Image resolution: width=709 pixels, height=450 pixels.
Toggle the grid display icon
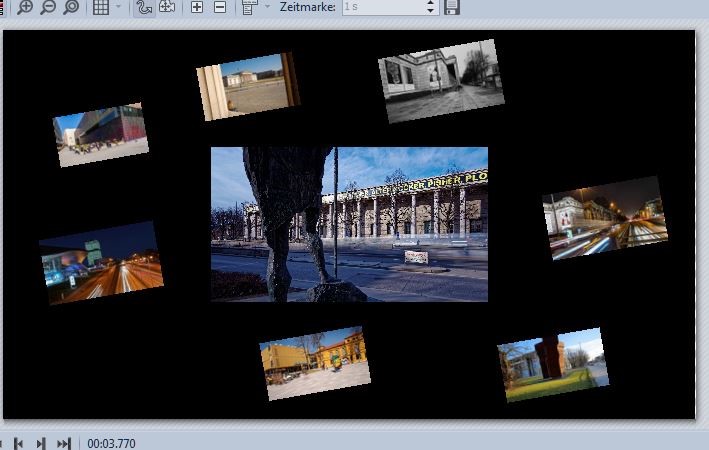101,7
